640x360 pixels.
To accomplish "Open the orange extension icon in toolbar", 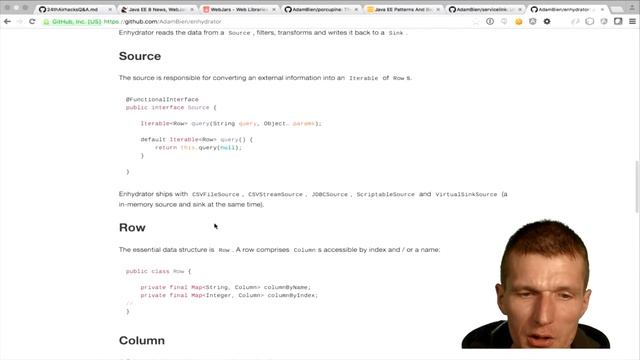I will 518,21.
